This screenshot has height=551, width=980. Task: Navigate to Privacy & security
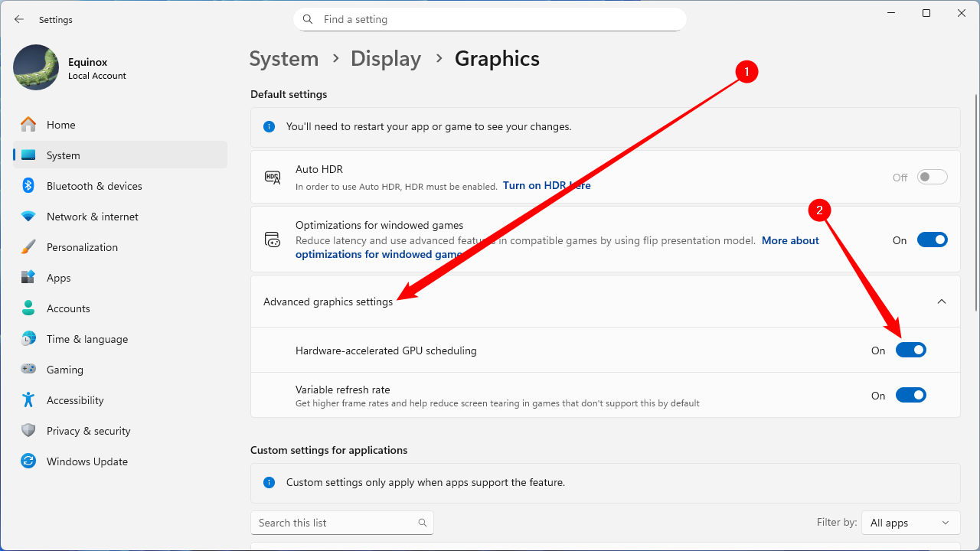point(88,431)
